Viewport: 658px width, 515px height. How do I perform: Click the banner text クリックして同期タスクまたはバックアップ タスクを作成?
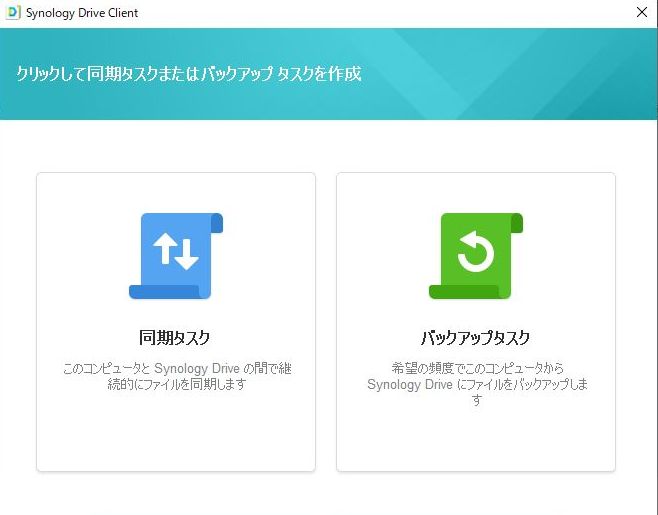(x=189, y=74)
